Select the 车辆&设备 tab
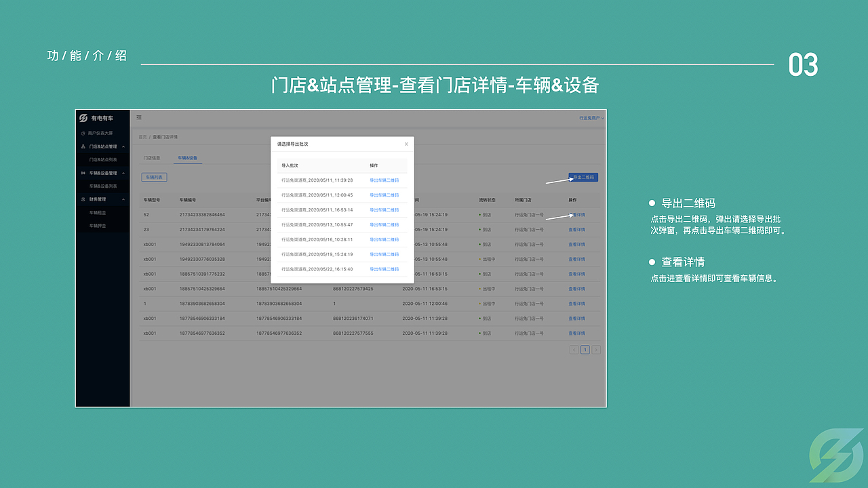This screenshot has width=868, height=488. tap(186, 158)
